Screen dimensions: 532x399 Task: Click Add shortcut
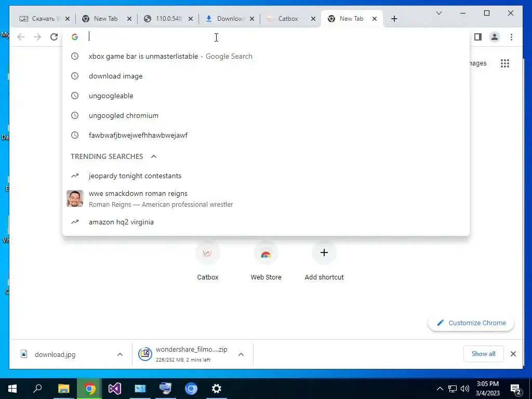tap(324, 261)
